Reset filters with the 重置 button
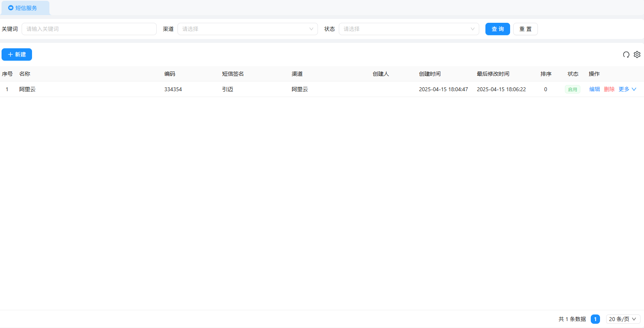The image size is (644, 328). (x=525, y=29)
